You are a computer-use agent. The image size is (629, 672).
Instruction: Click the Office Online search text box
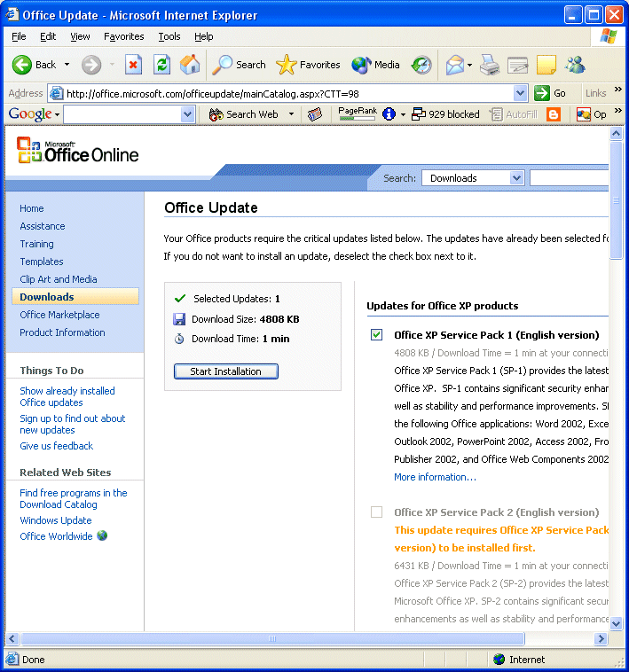(x=569, y=178)
